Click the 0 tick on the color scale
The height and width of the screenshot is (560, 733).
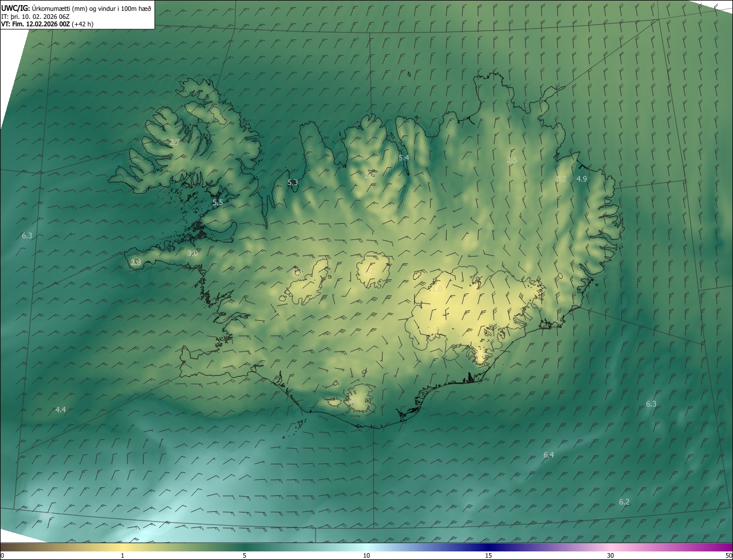click(2, 555)
